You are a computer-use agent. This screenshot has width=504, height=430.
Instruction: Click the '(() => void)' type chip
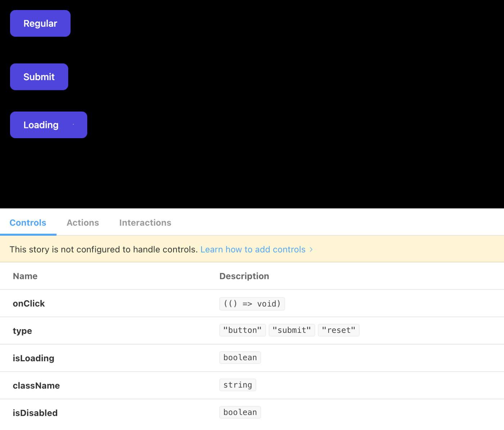(x=252, y=304)
